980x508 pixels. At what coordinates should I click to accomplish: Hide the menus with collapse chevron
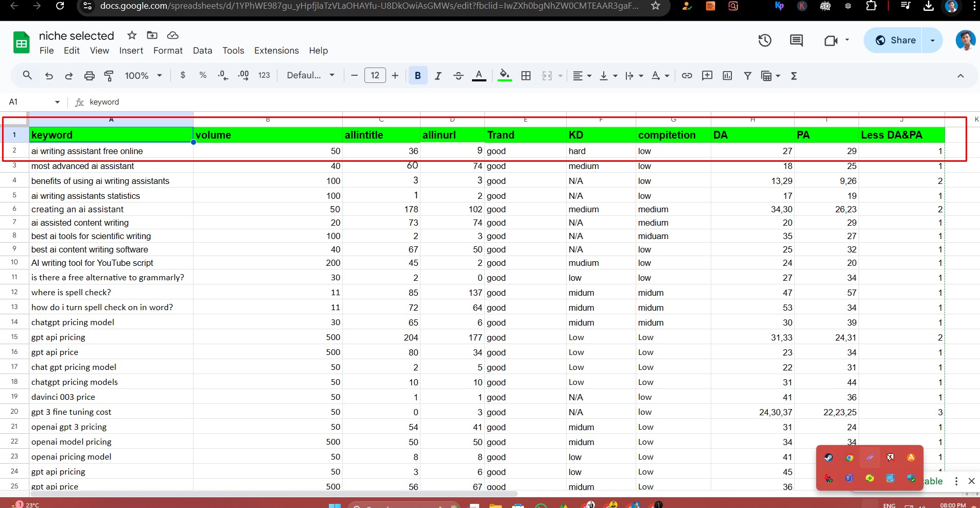[960, 76]
